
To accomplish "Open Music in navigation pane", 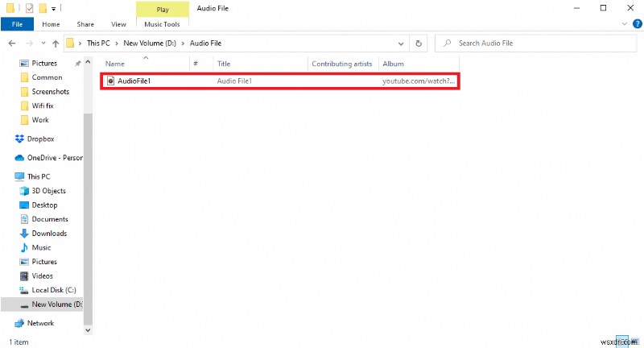I will [41, 247].
